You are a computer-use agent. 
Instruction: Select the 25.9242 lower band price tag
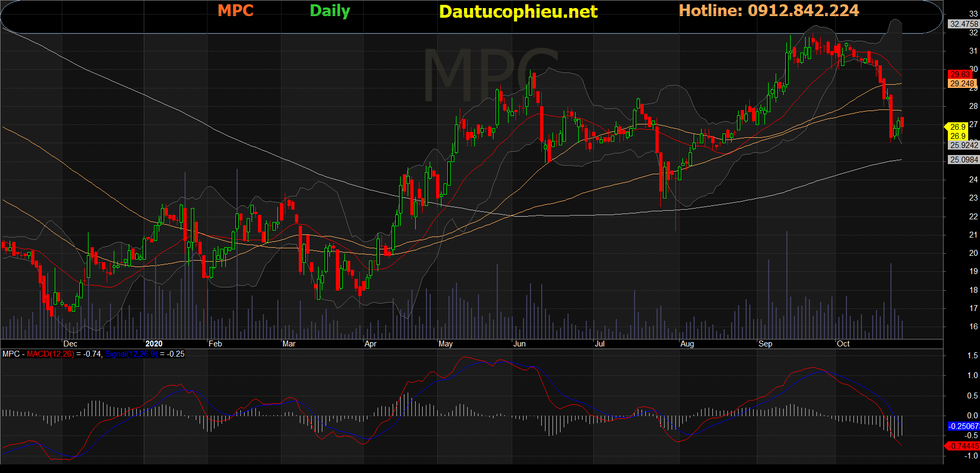[964, 145]
